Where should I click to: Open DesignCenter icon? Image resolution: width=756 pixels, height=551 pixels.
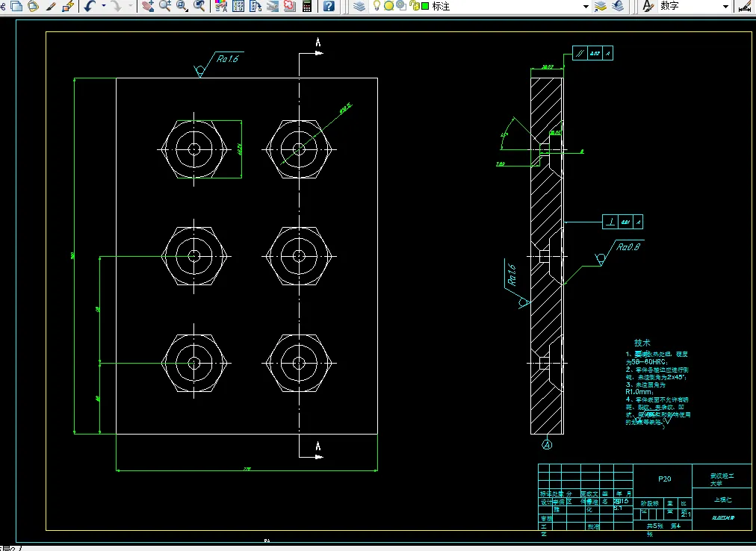tap(238, 6)
